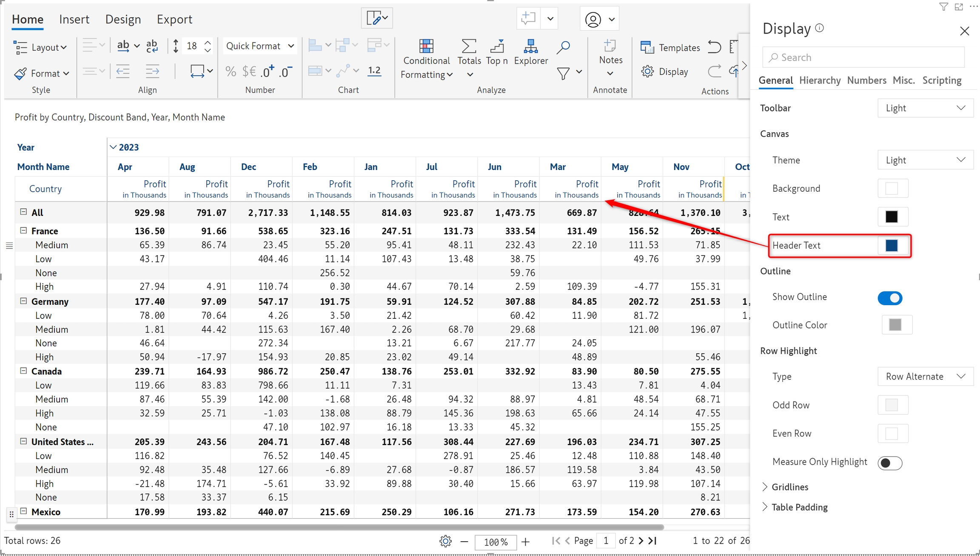Viewport: 980px width, 556px height.
Task: Open the Totals sigma tool
Action: (469, 47)
